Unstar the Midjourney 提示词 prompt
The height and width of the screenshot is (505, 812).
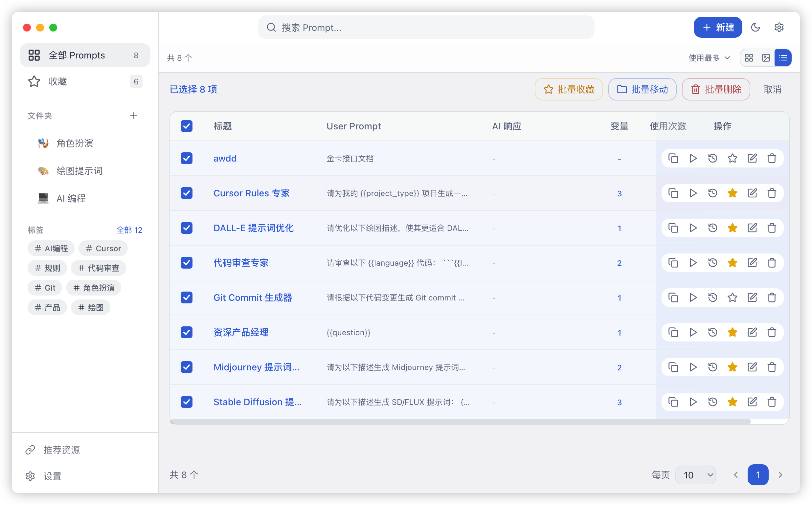click(733, 367)
